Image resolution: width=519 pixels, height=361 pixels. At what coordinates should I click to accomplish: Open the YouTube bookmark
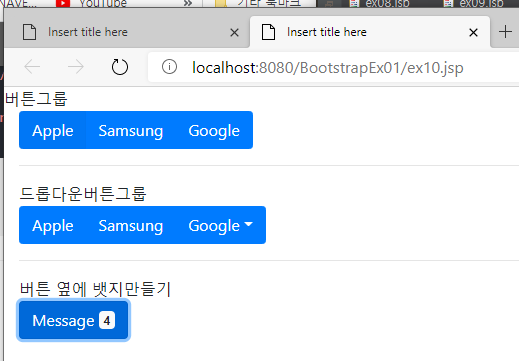[92, 3]
